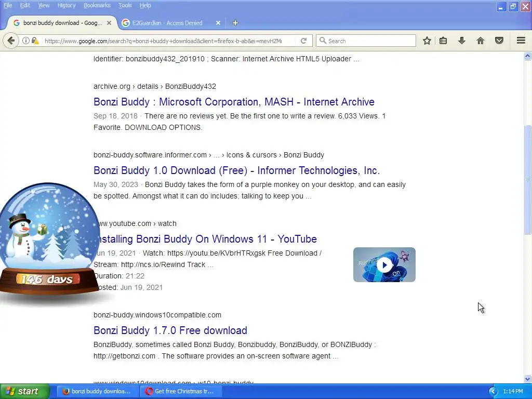Open the History menu
Viewport: 532px width, 399px height.
click(66, 5)
